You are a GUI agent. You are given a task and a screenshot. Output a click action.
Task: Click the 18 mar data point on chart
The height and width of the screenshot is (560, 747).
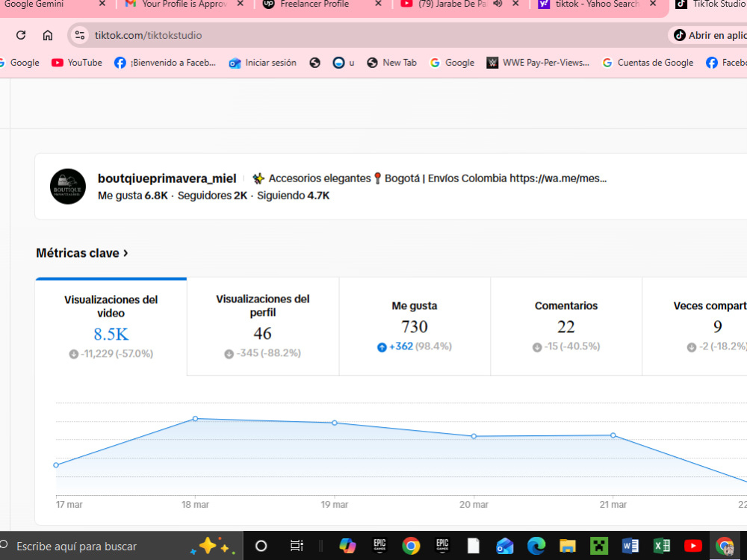[195, 419]
